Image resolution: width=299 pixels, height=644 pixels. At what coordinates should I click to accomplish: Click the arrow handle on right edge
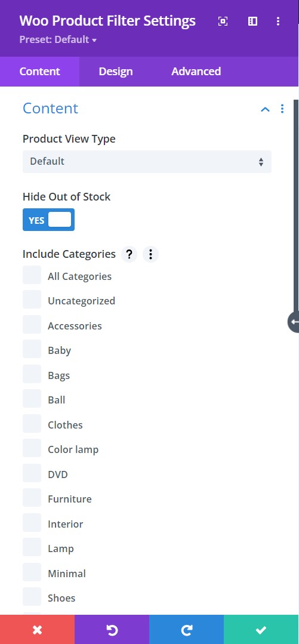coord(294,322)
